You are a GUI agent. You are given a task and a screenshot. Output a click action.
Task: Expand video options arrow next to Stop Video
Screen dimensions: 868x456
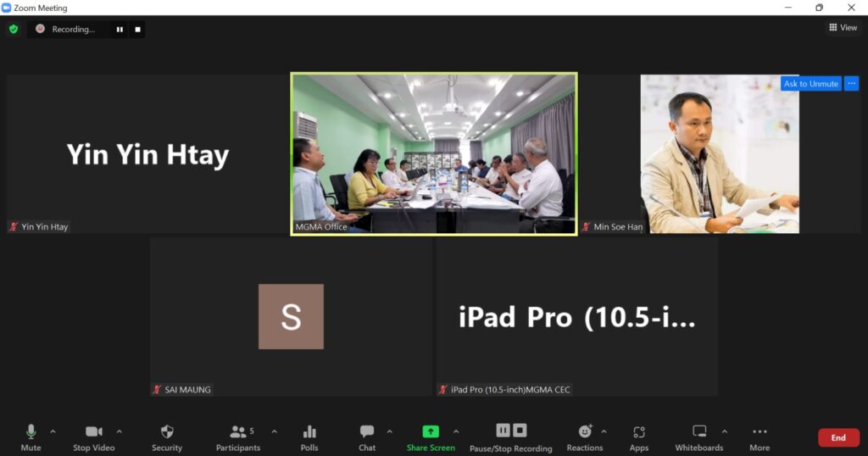[x=119, y=431]
